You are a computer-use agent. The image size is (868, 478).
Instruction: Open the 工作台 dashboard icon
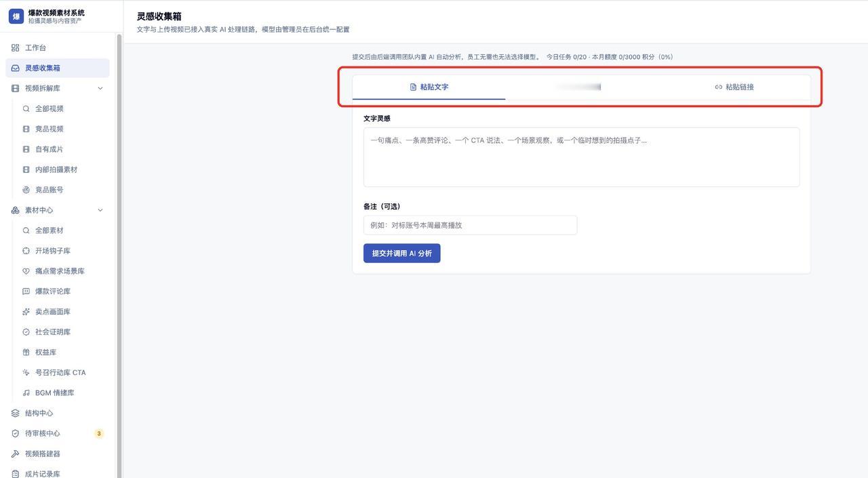point(15,47)
